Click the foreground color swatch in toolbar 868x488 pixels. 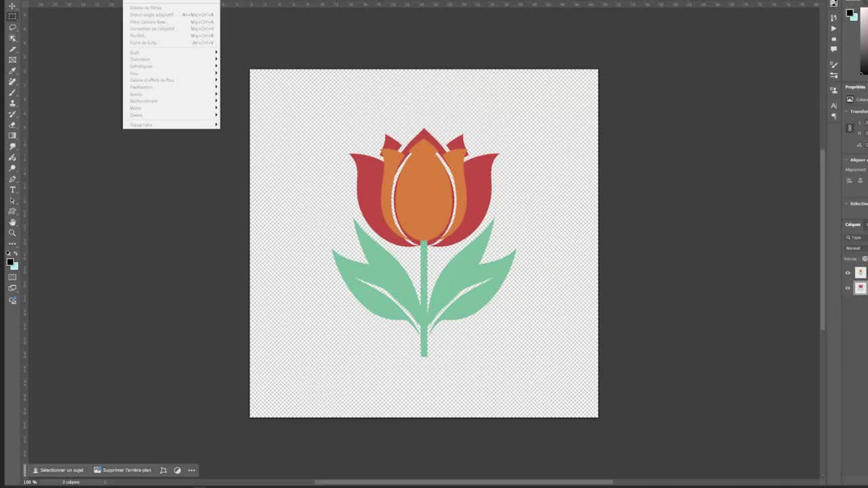point(10,262)
